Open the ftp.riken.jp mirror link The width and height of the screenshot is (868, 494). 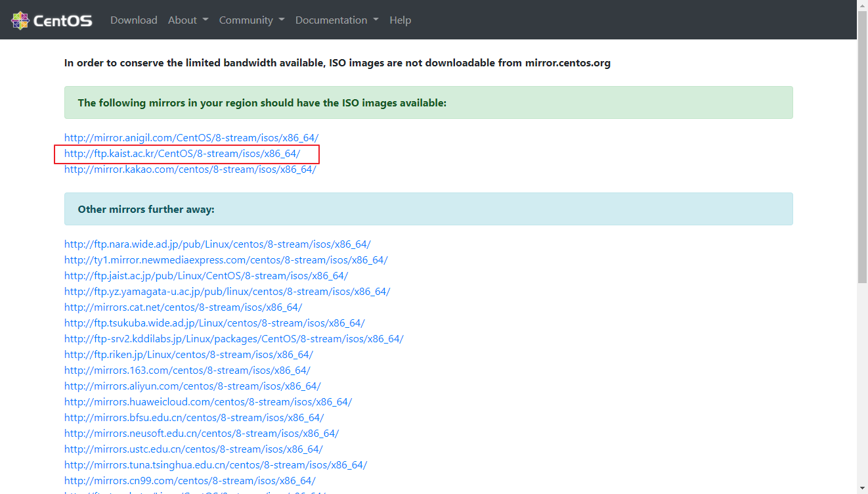pos(188,355)
